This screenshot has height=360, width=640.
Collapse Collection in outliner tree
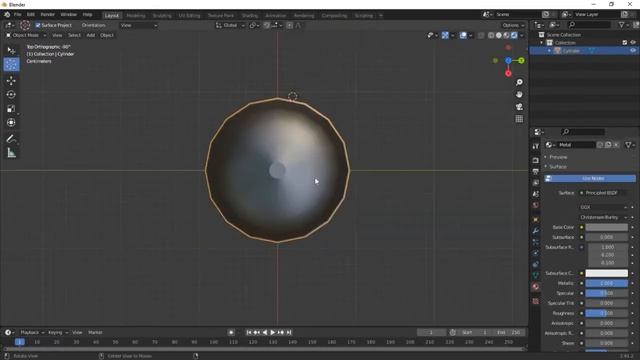point(542,42)
